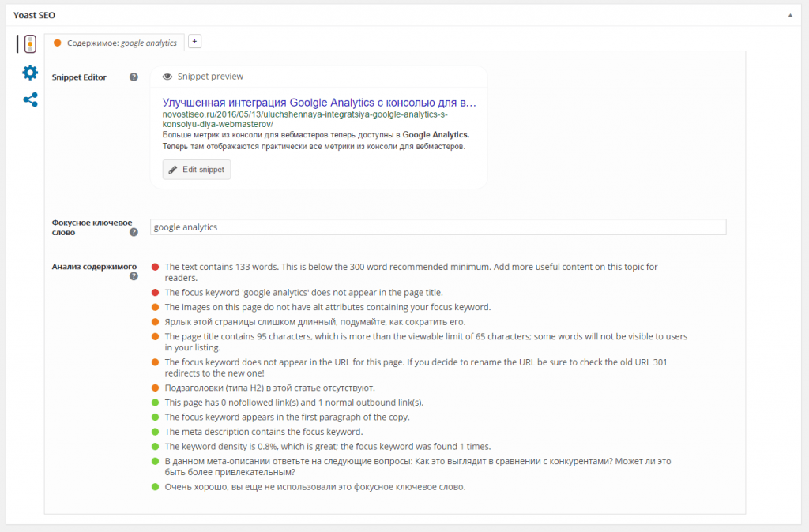Click green bullet for keyword density 0.8%
The width and height of the screenshot is (809, 532).
[x=155, y=447]
